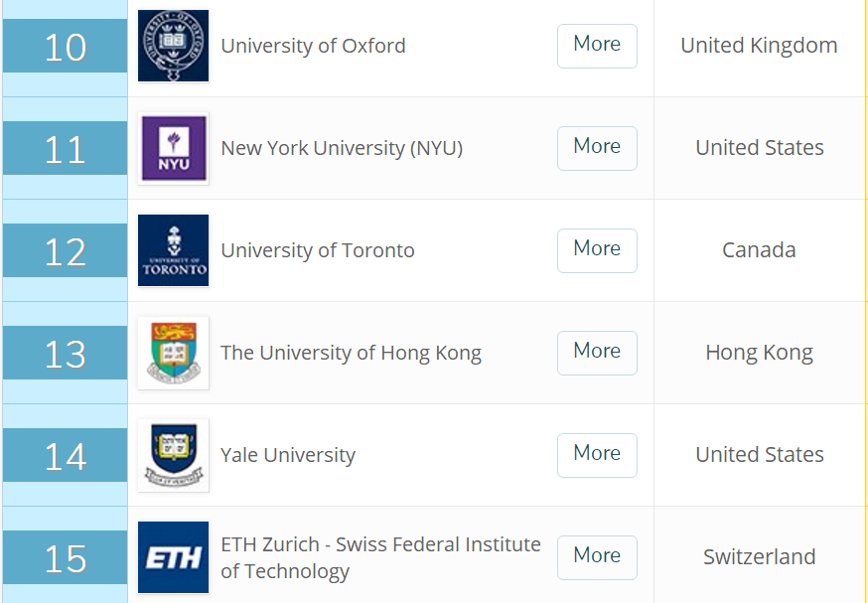Select the University of Toronto logo
This screenshot has height=603, width=868.
pos(173,250)
